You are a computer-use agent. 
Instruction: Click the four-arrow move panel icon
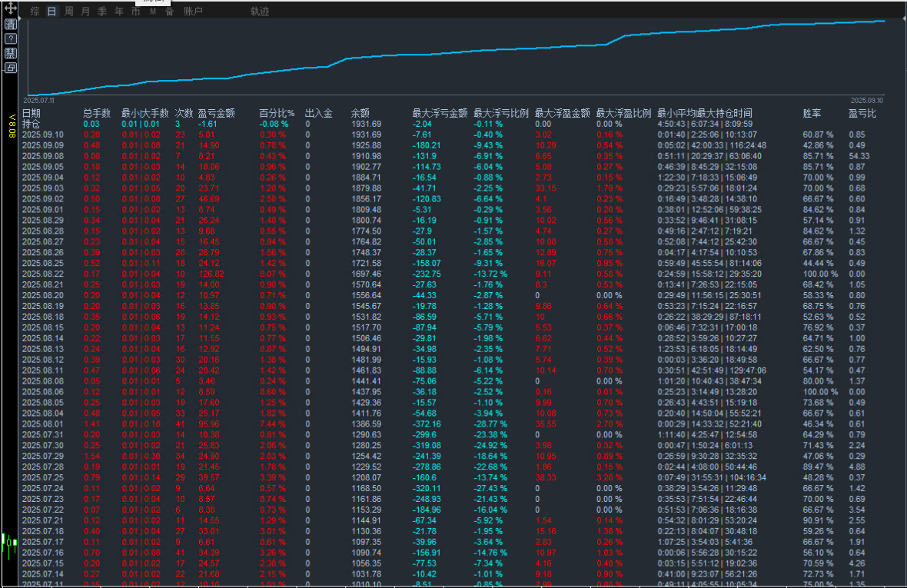(x=11, y=8)
